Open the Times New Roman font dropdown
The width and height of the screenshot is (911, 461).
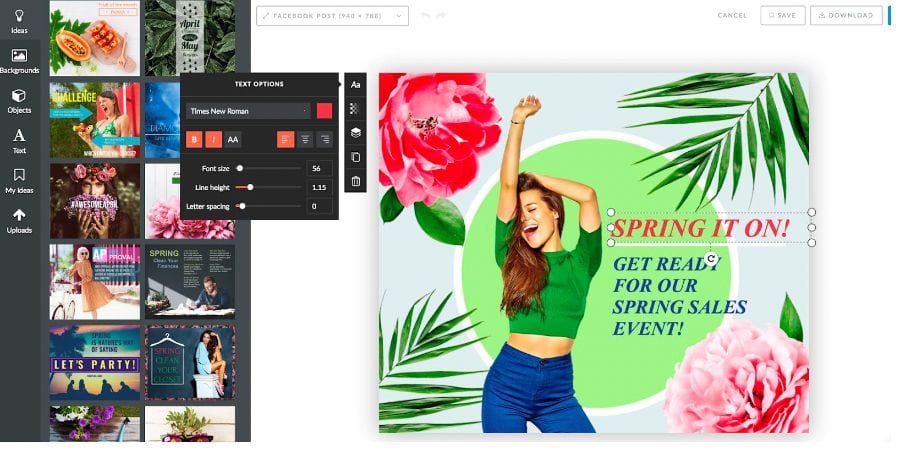pos(248,111)
